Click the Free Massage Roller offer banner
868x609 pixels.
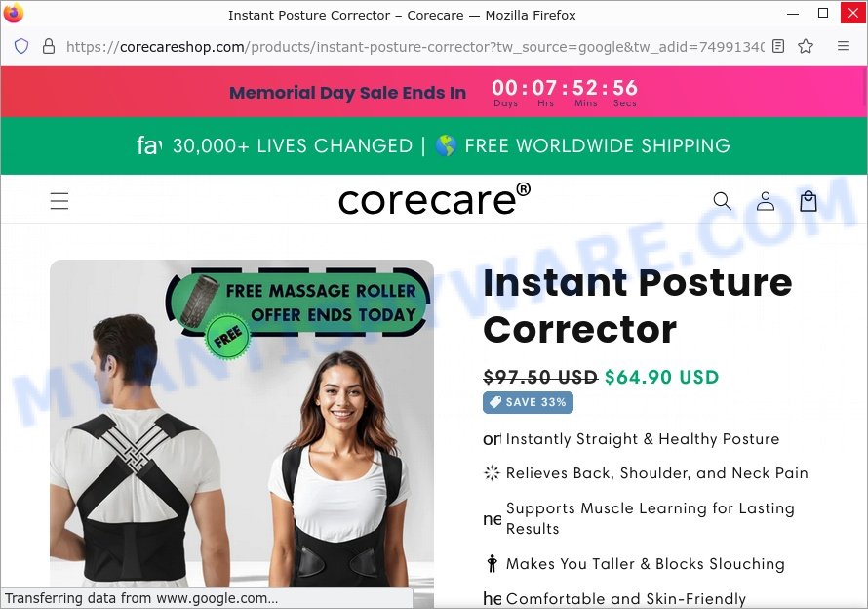[x=297, y=303]
